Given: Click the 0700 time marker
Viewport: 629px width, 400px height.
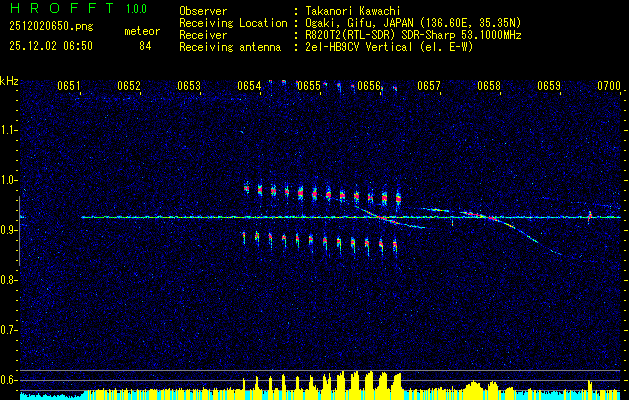Looking at the screenshot, I should (609, 85).
